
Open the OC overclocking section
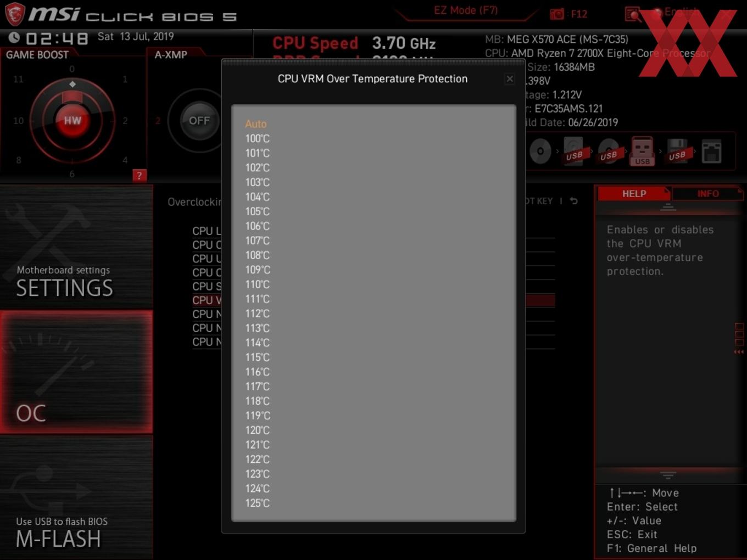click(x=76, y=372)
